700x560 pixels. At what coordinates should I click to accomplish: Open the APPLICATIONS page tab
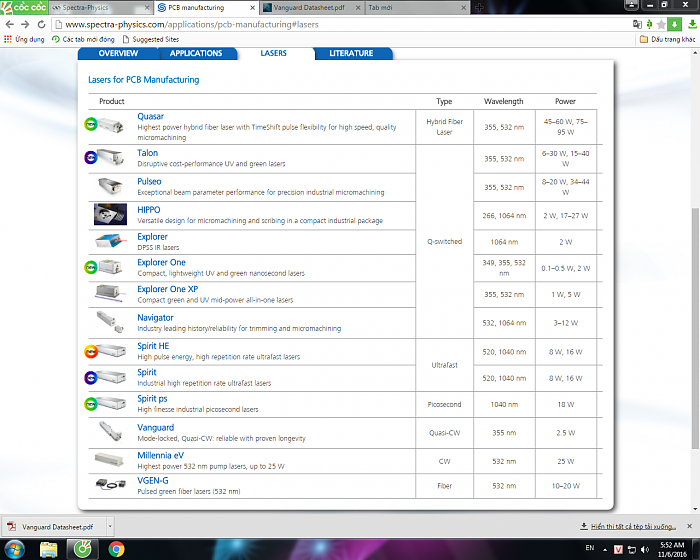tap(196, 53)
